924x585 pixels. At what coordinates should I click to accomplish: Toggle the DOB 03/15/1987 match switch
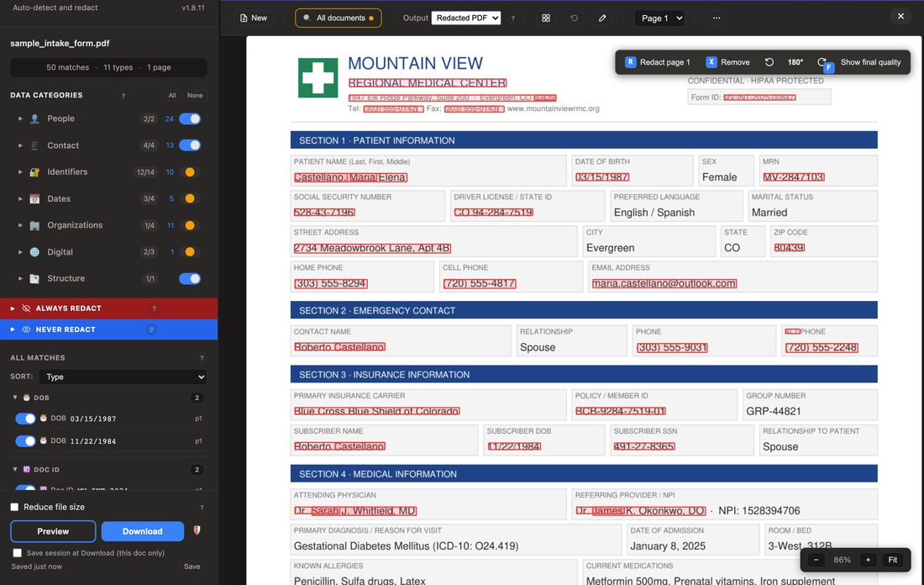pos(25,419)
